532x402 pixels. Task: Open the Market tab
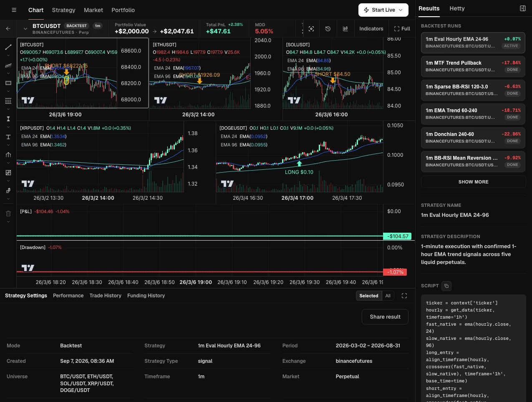[93, 10]
